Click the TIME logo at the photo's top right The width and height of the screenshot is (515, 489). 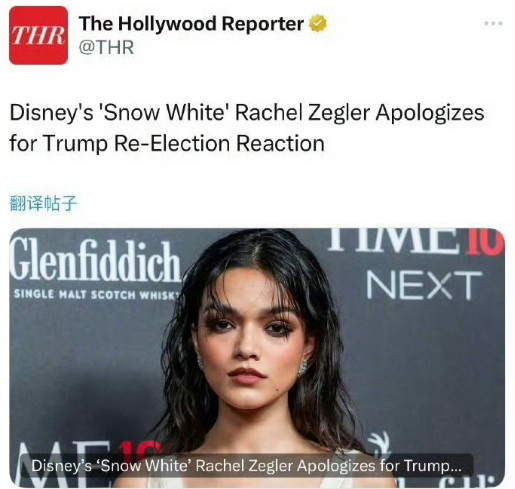point(415,239)
